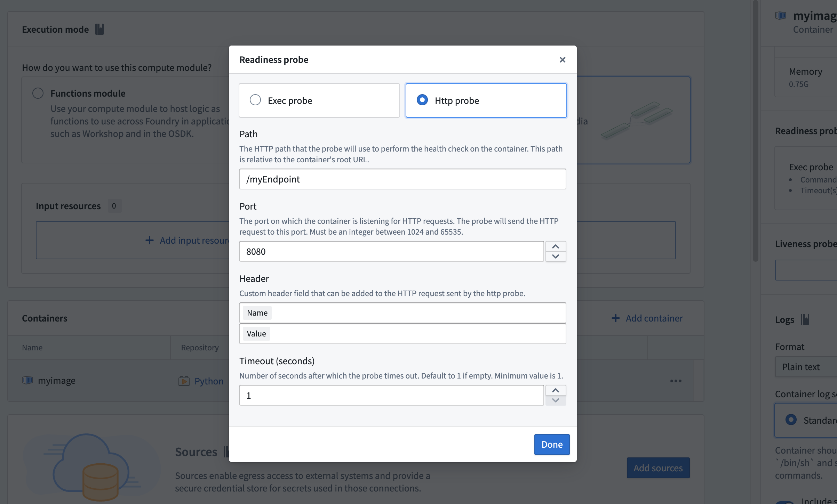The width and height of the screenshot is (837, 504).
Task: Click the /myEndpoint path input field
Action: pyautogui.click(x=402, y=179)
